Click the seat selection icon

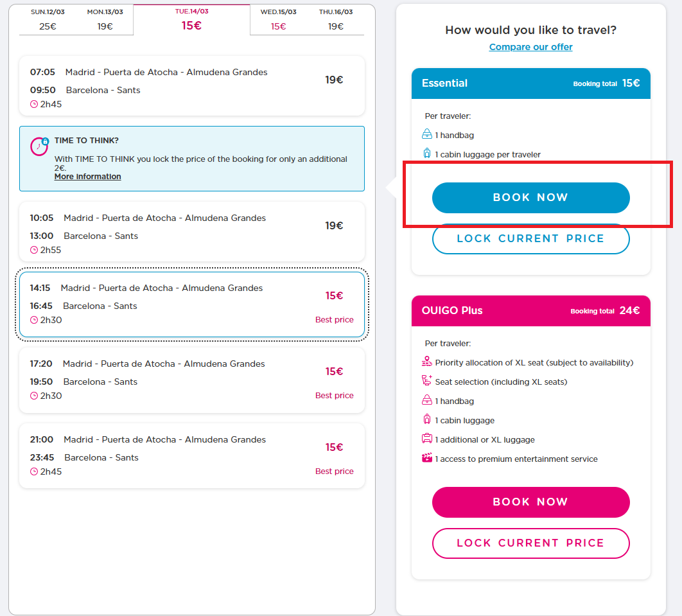click(x=427, y=380)
